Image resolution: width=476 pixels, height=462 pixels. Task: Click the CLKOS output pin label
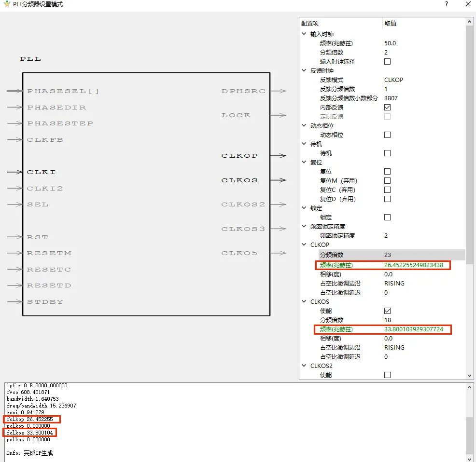239,180
